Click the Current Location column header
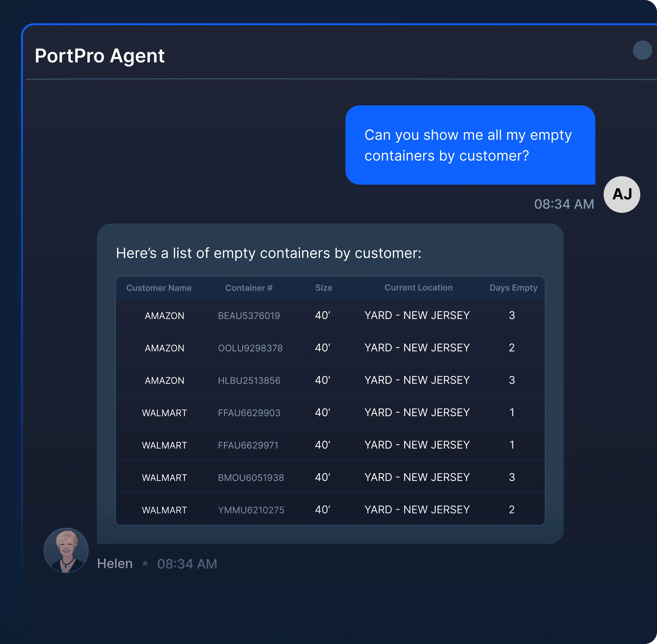Image resolution: width=657 pixels, height=644 pixels. tap(418, 287)
